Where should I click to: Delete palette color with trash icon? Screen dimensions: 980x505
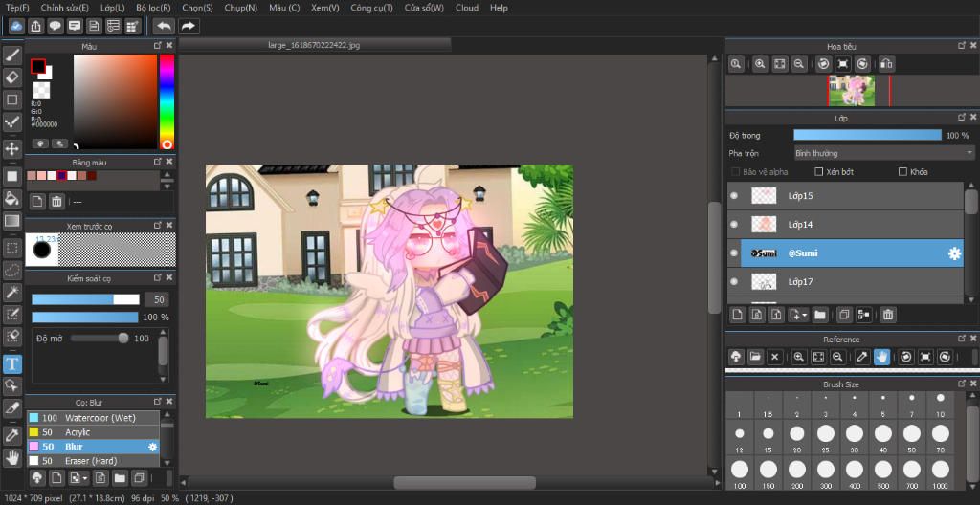56,201
